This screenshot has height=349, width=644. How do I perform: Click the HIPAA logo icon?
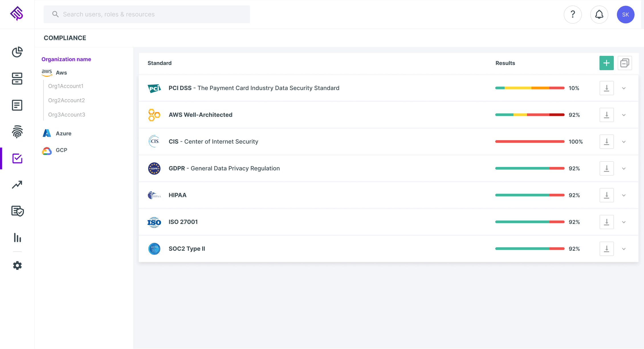(x=154, y=195)
